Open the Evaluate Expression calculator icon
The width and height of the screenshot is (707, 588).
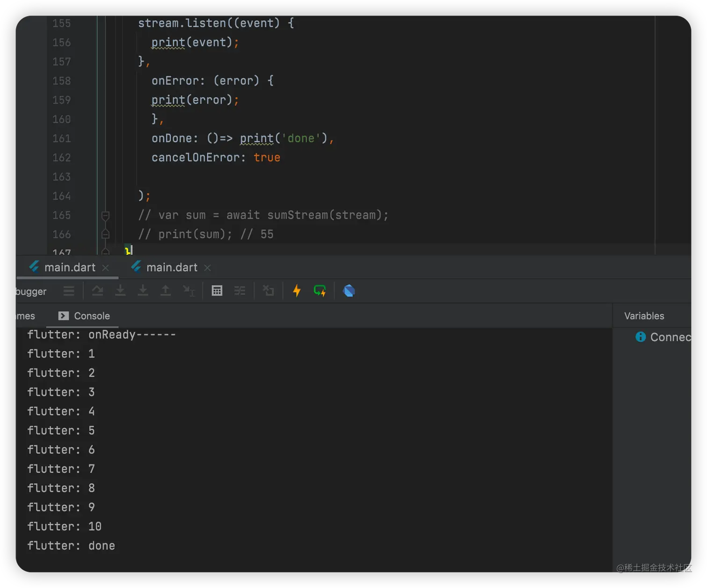(217, 291)
